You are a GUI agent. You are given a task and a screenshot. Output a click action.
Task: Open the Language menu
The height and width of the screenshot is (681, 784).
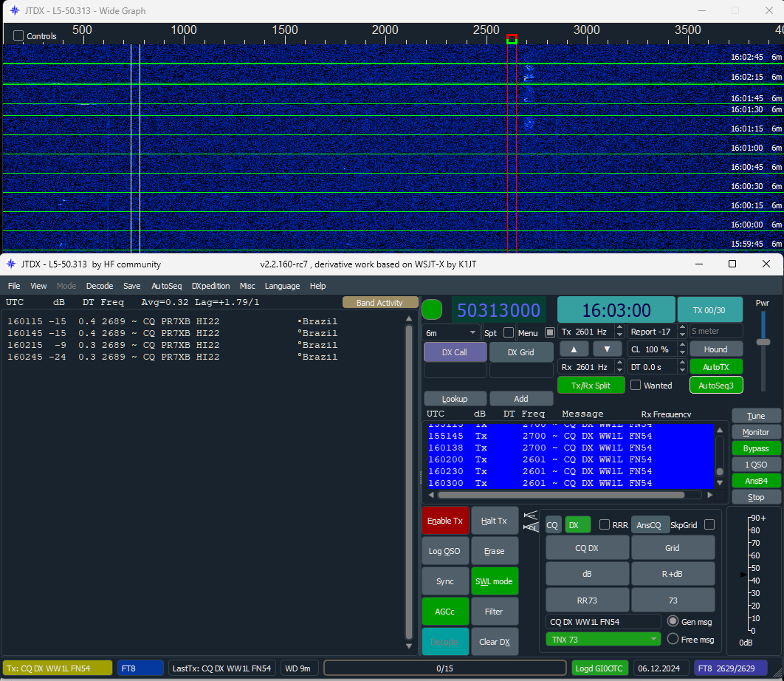[282, 286]
